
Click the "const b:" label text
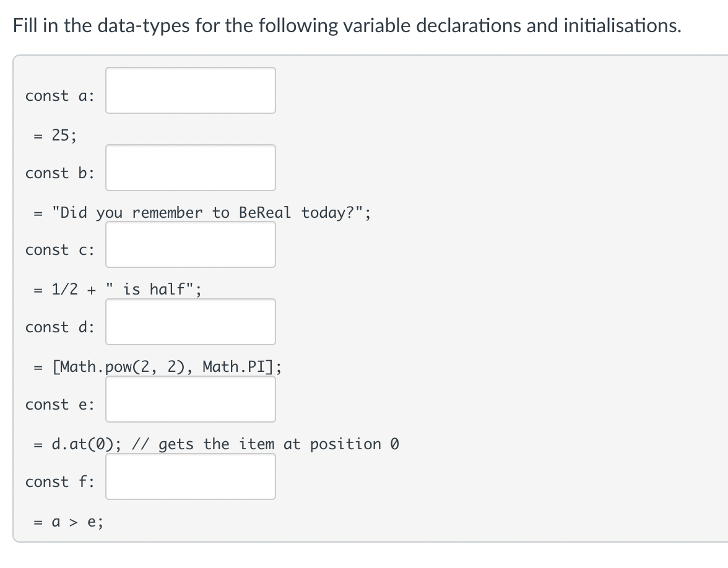[x=59, y=173]
